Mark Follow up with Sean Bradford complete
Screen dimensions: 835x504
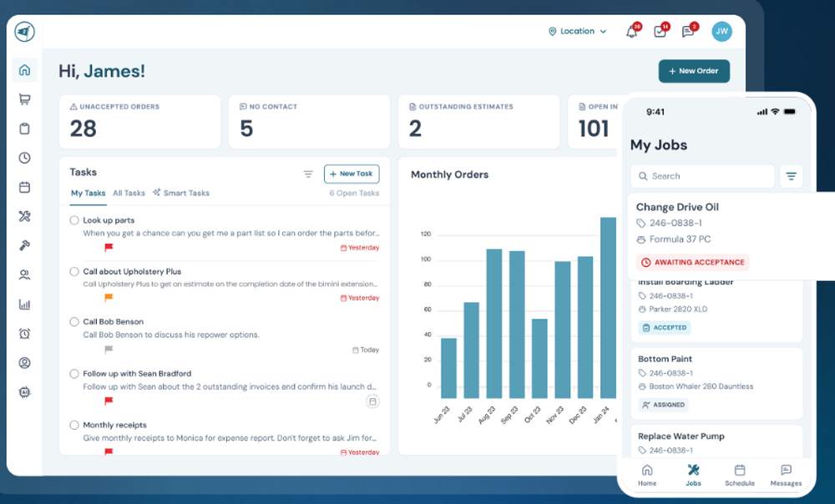coord(74,374)
